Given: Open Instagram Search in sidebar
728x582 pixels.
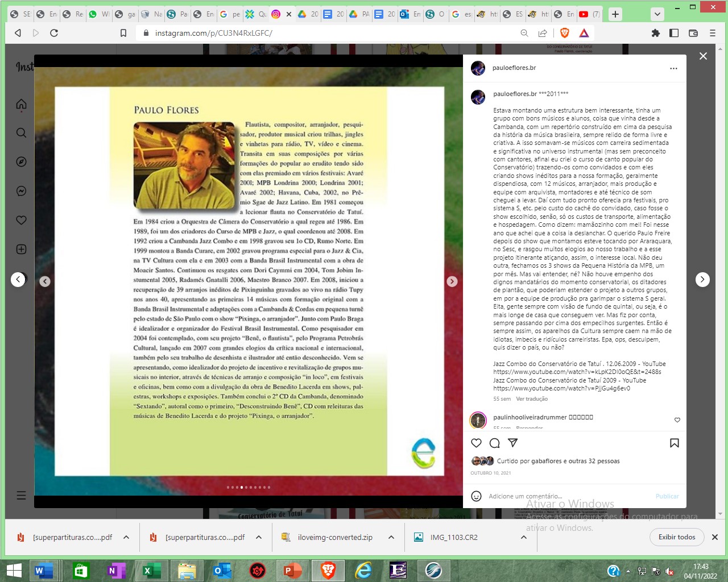Looking at the screenshot, I should [x=22, y=133].
